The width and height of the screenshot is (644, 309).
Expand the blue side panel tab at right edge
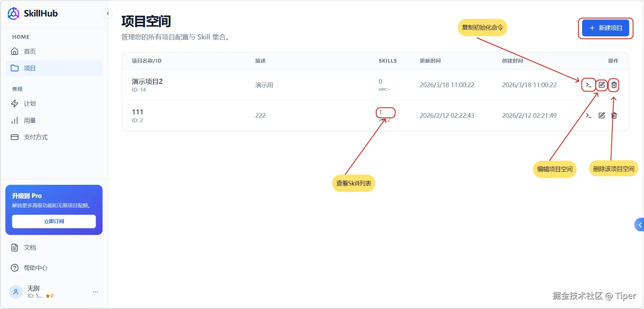click(x=639, y=225)
